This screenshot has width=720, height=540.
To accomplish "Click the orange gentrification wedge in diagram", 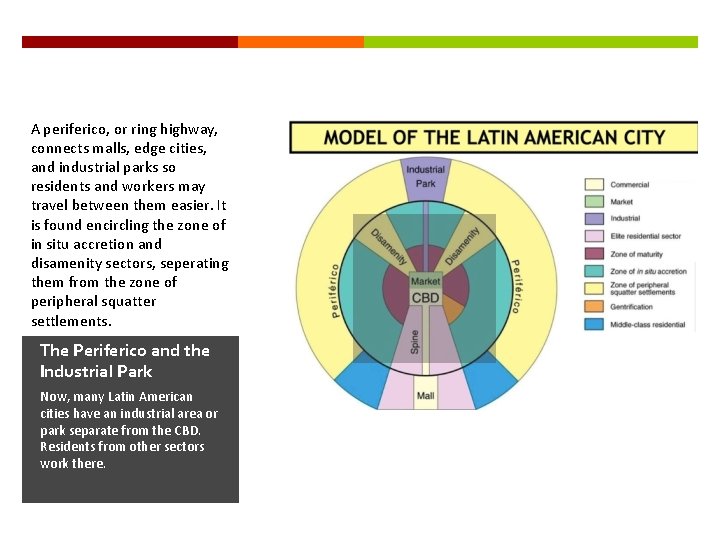I will [452, 310].
